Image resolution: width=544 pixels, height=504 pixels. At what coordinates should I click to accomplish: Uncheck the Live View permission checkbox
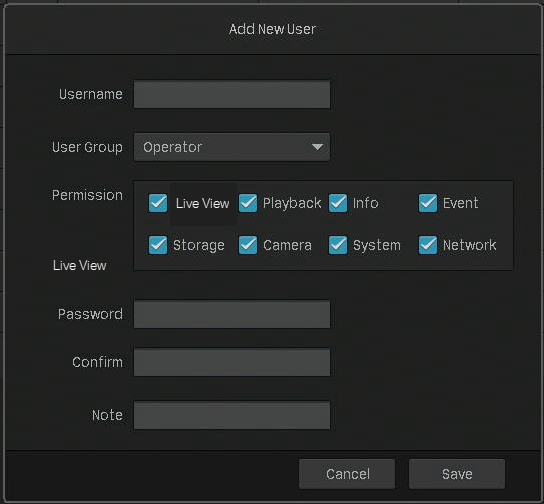(158, 203)
